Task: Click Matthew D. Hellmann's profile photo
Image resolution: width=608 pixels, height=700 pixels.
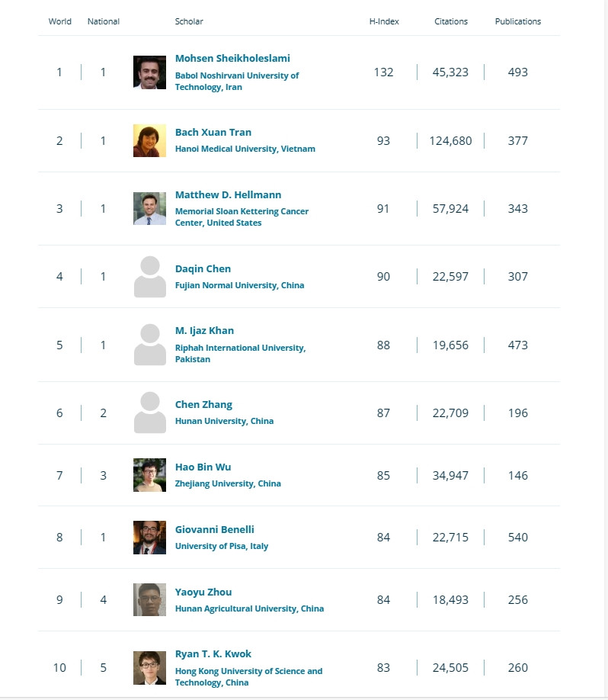Action: (x=149, y=208)
